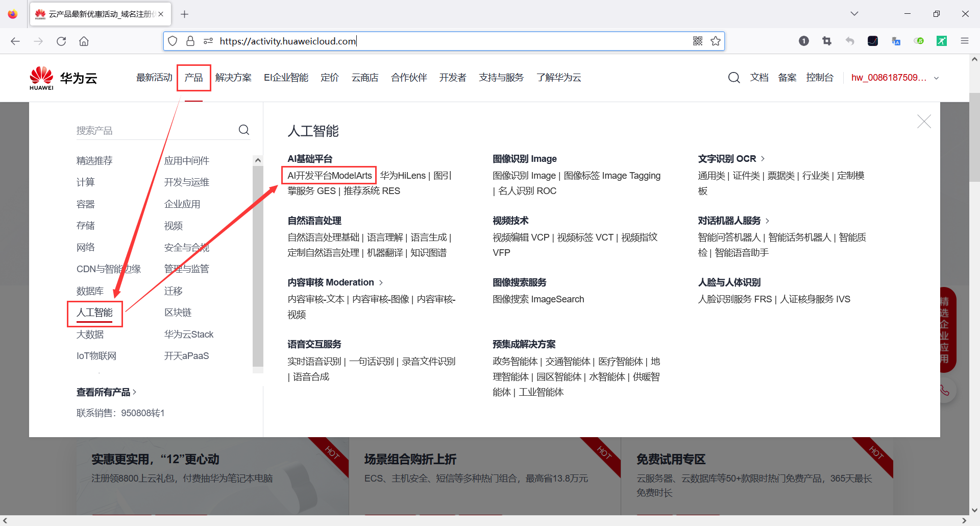The image size is (980, 526).
Task: Open the AI开发平台ModelArts link
Action: coord(329,175)
